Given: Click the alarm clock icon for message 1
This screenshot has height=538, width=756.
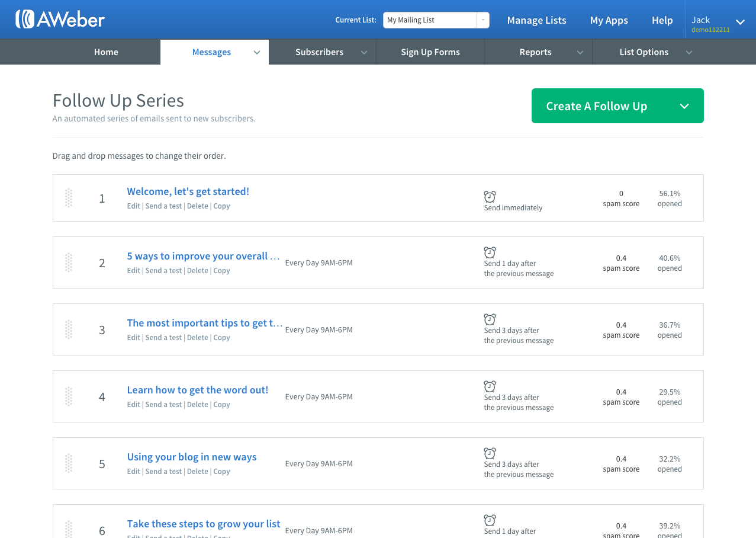Looking at the screenshot, I should 490,197.
